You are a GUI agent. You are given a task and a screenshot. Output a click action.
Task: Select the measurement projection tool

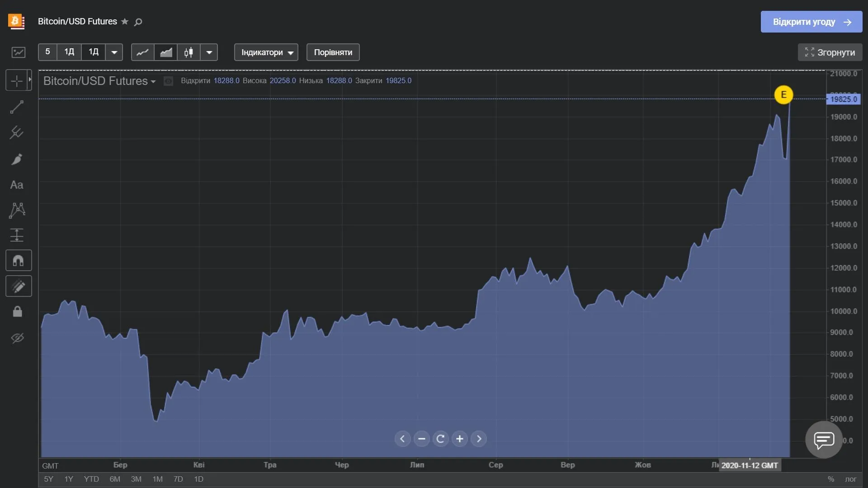click(17, 235)
